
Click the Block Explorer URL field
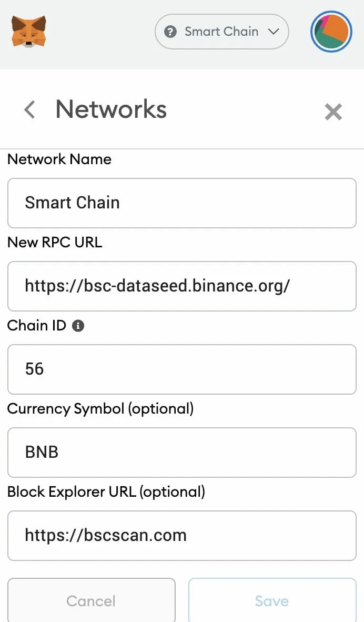point(181,535)
